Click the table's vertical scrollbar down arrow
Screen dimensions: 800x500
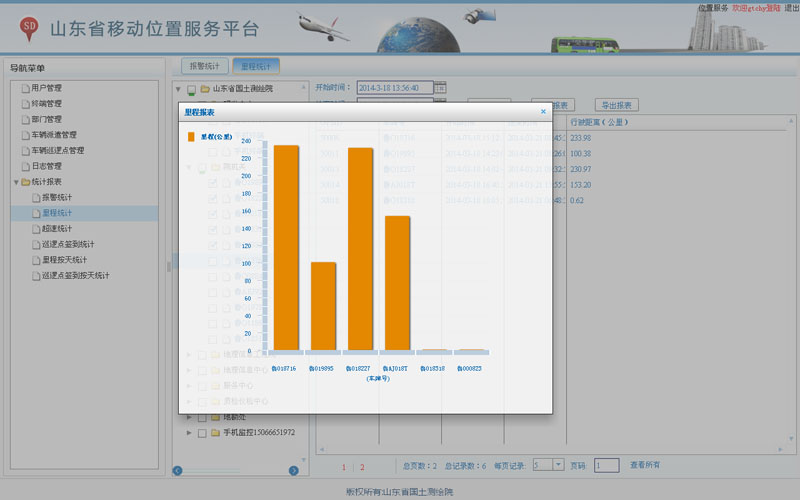[x=791, y=439]
